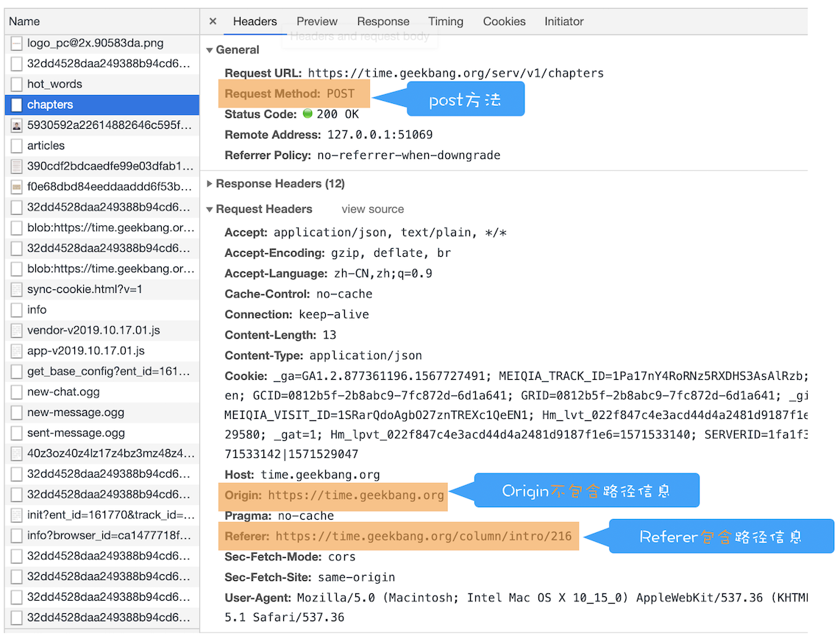The image size is (840, 636).
Task: Switch to the Cookies tab
Action: click(x=504, y=21)
